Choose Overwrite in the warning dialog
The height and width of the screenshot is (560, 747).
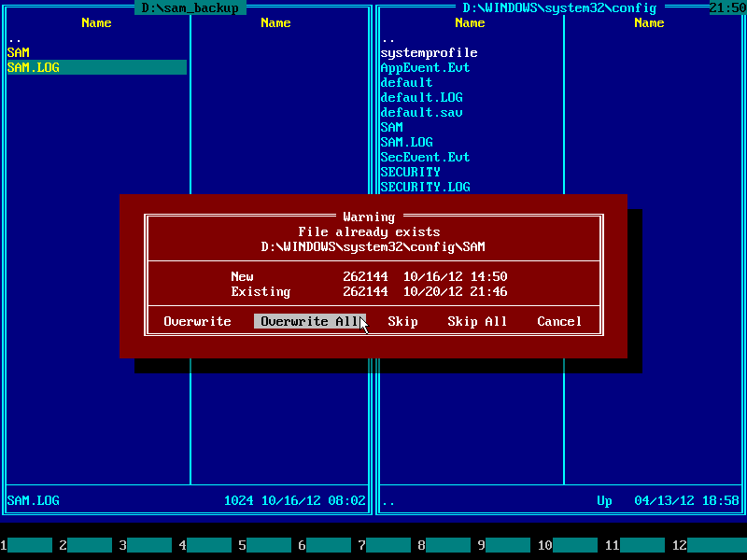(x=197, y=321)
